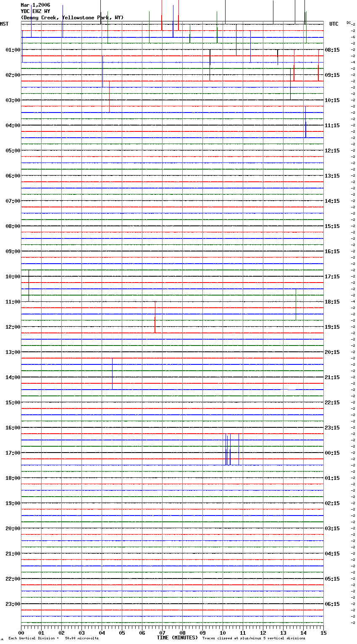Viewport: 357px width, 644px height.
Task: Select minute '05' on the bottom axis
Action: pyautogui.click(x=122, y=633)
